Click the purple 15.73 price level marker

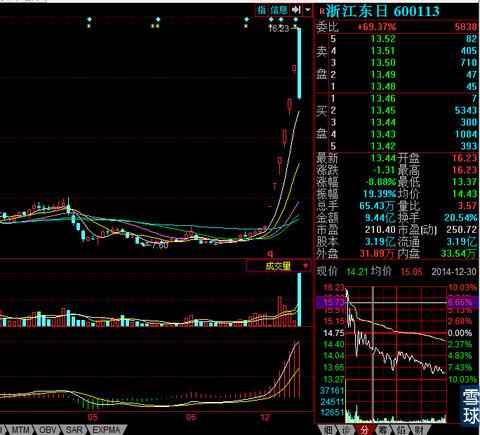pos(331,302)
